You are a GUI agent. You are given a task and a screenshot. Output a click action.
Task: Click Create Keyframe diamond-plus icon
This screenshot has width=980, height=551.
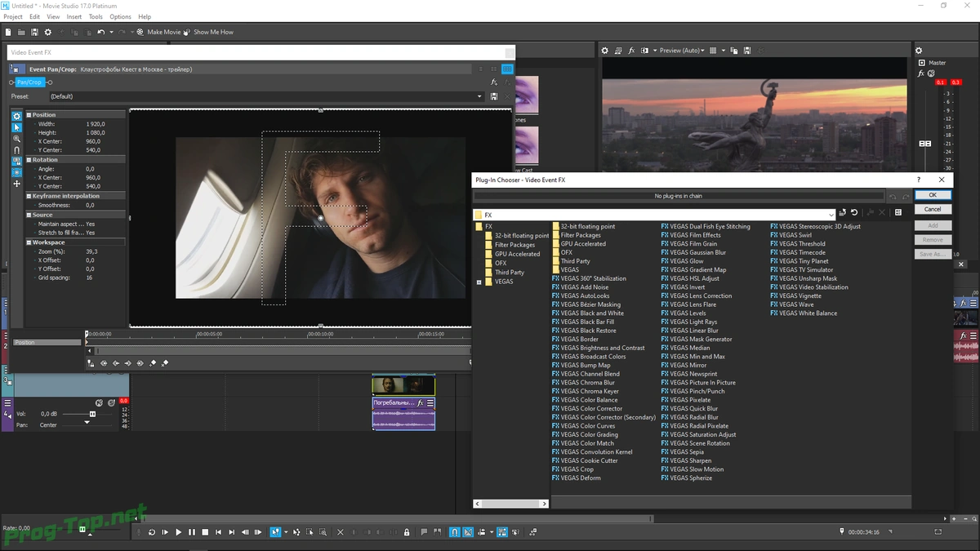pos(153,363)
